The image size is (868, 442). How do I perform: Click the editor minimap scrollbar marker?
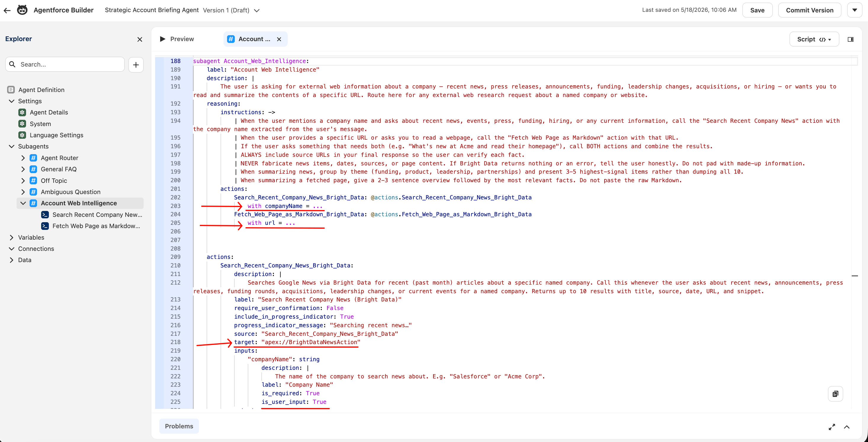point(855,276)
